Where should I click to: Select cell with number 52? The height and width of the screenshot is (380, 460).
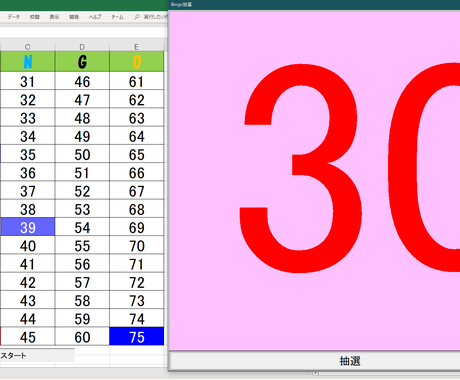pos(82,191)
